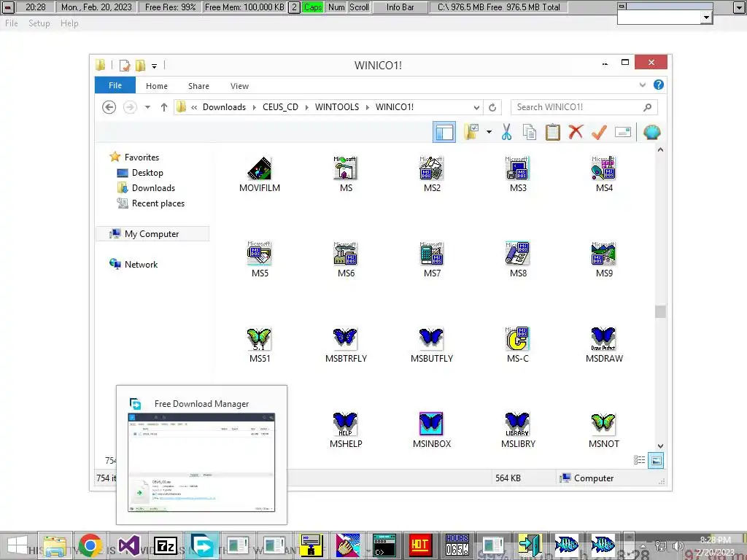Switch to details view in status bar
Screen dimensions: 747x560
[639, 460]
